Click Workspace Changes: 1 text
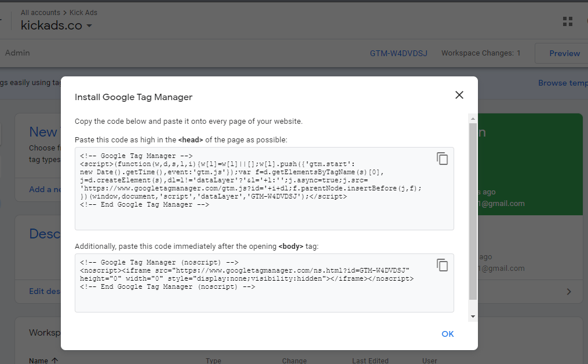 481,53
